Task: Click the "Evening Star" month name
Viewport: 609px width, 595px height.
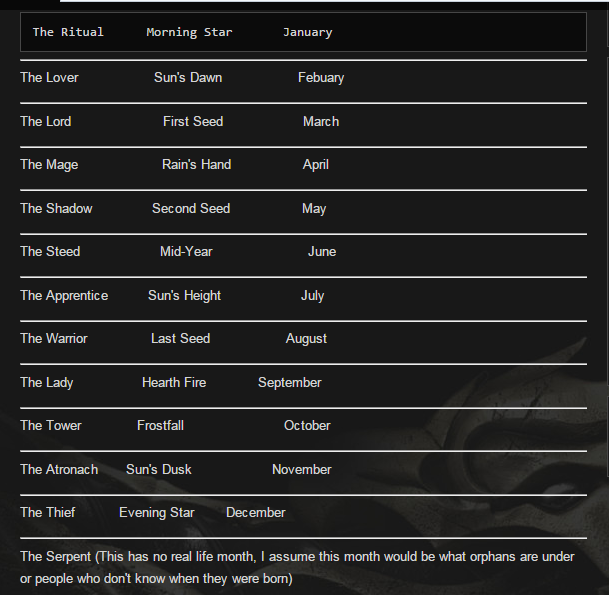Action: click(x=156, y=512)
